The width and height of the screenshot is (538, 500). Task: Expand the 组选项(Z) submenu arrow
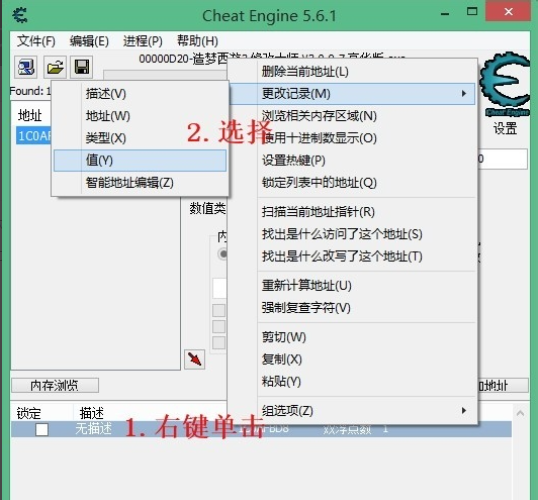[x=464, y=410]
